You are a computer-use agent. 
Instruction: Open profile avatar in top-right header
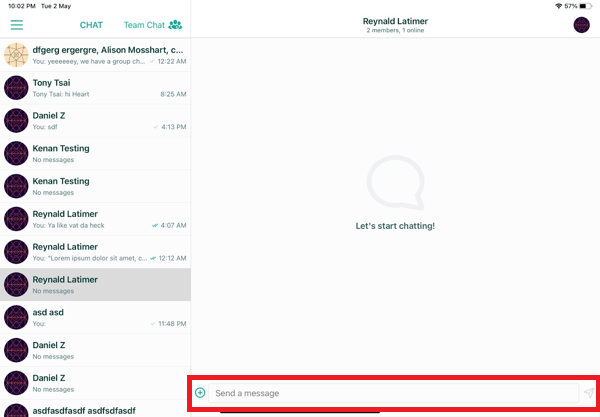click(581, 25)
